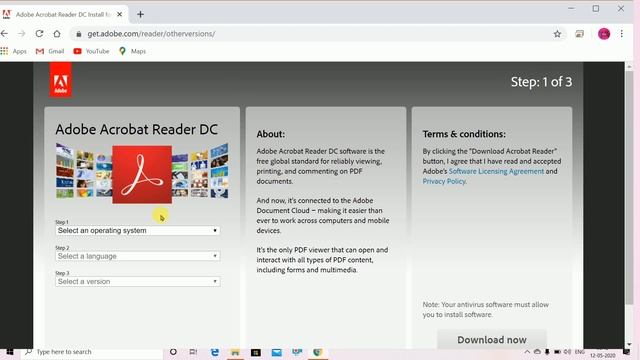
Task: Open the Maps bookmark
Action: 132,51
